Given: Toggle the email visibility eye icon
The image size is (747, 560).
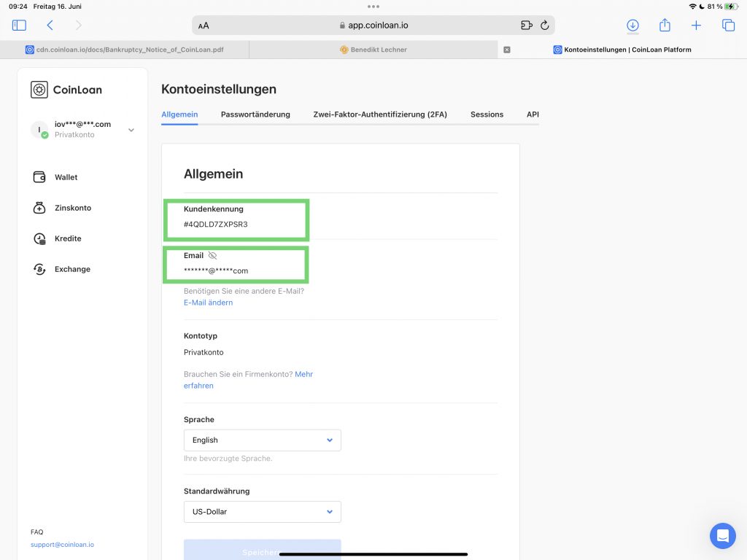Looking at the screenshot, I should (212, 256).
